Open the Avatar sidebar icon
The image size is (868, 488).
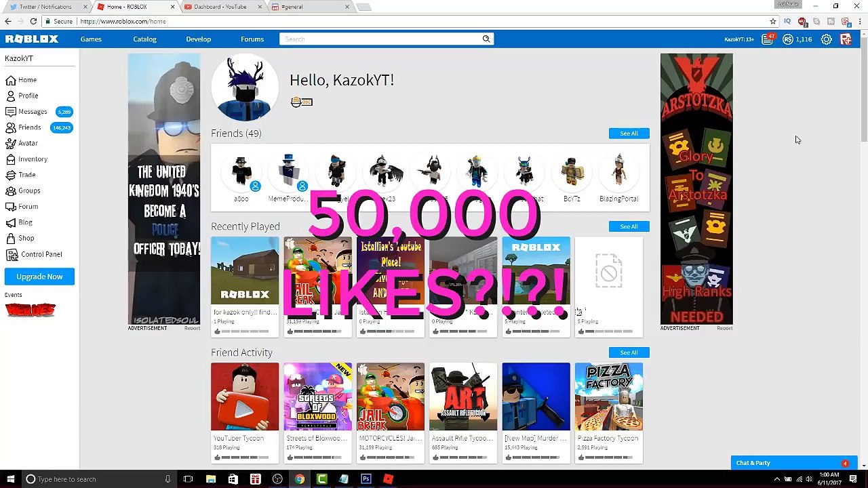[x=10, y=143]
